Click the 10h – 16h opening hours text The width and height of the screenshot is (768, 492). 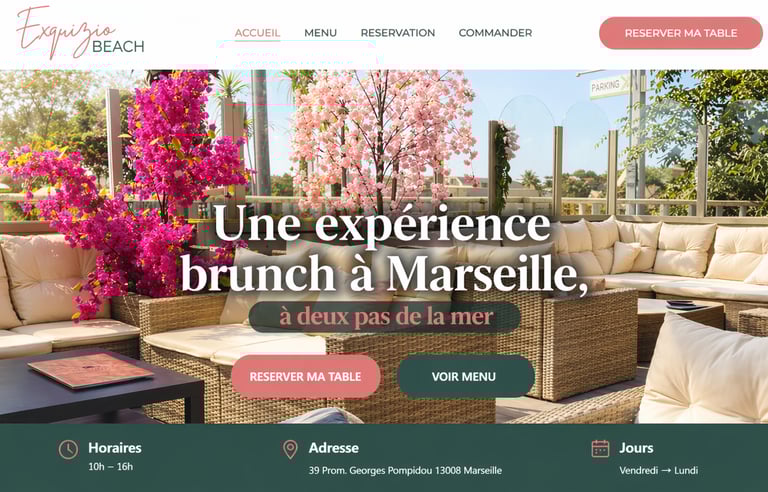pos(110,467)
